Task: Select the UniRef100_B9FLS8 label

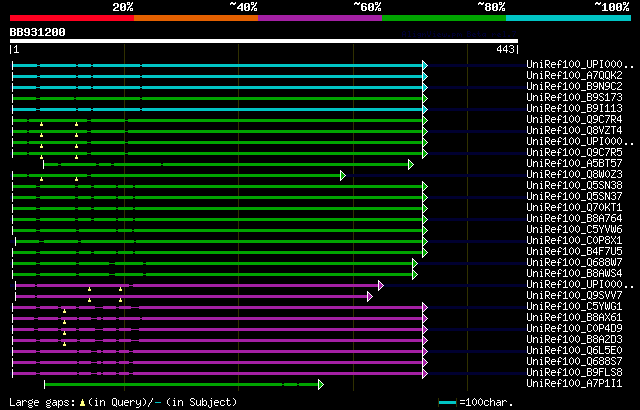Action: 574,373
